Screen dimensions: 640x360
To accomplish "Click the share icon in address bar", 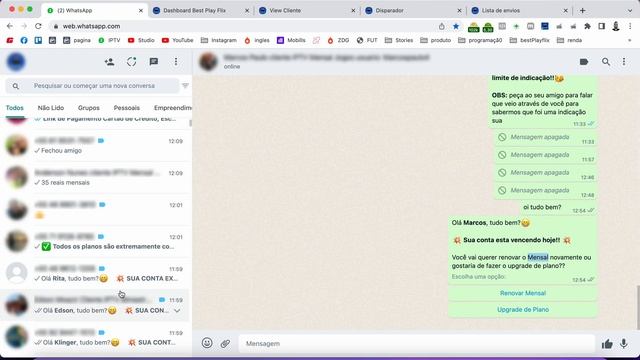I will pos(441,26).
